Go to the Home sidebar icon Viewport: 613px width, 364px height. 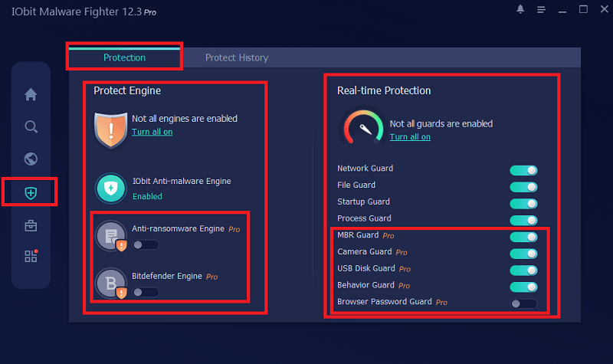pyautogui.click(x=31, y=94)
